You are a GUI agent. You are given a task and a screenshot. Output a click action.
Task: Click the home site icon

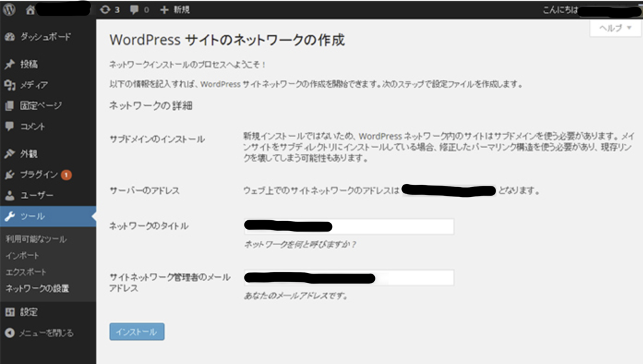[x=30, y=9]
